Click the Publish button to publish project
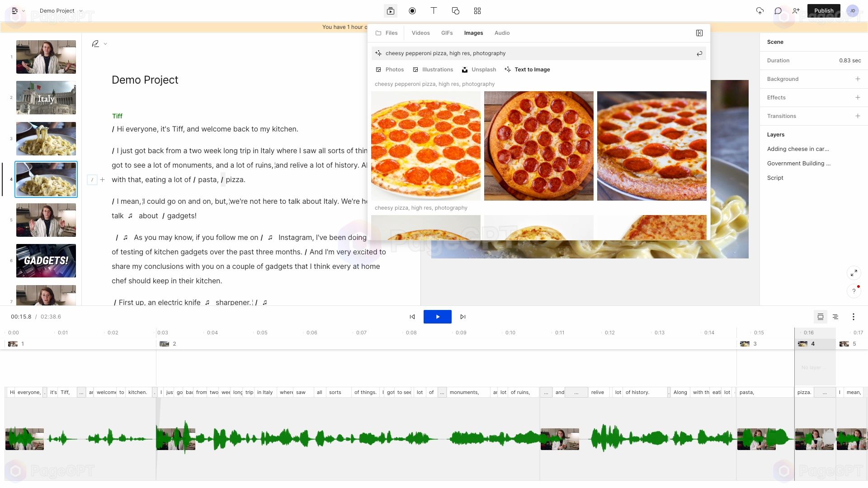This screenshot has width=868, height=488. pos(824,11)
